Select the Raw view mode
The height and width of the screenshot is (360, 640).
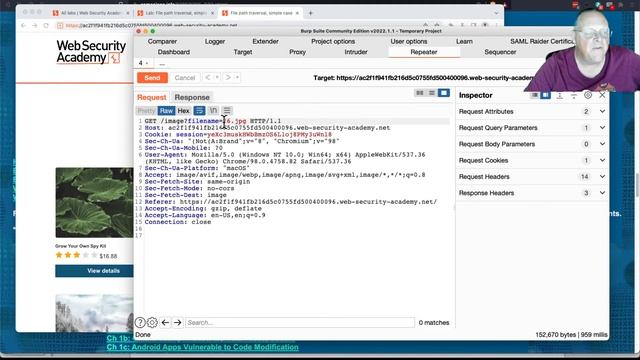(x=166, y=111)
